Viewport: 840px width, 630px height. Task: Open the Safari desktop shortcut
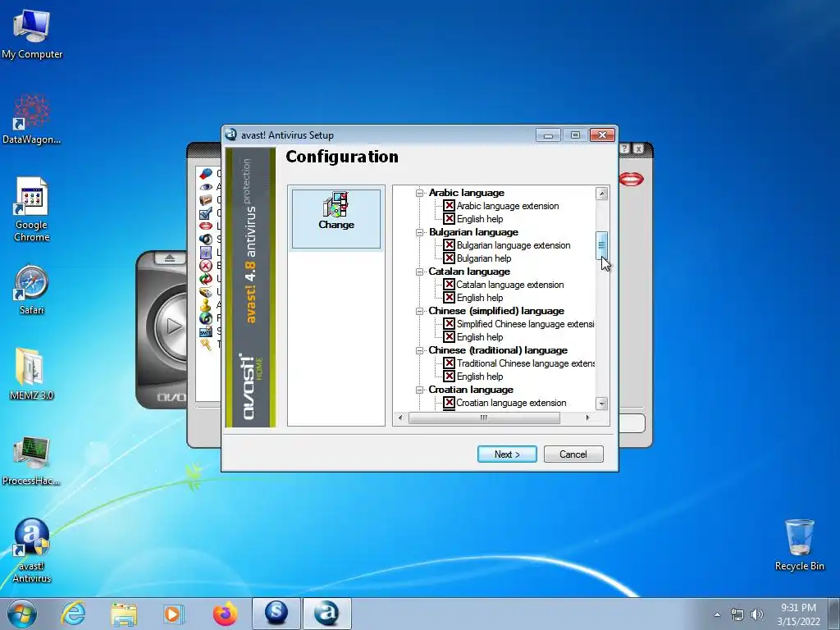[x=32, y=290]
